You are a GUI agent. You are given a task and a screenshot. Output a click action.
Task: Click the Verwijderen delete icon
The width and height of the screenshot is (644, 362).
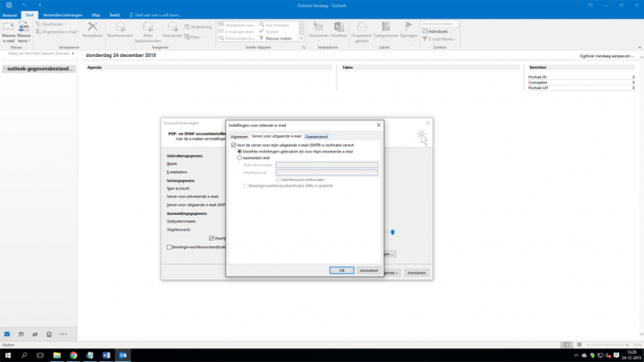[x=92, y=30]
